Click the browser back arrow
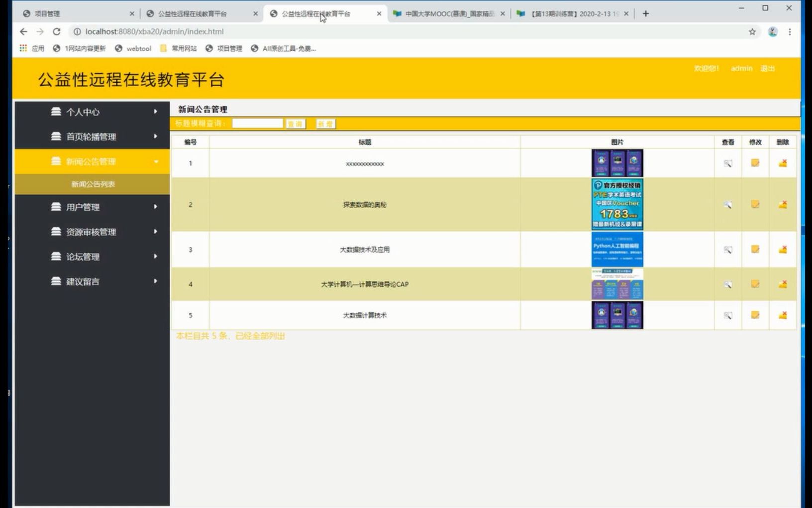The height and width of the screenshot is (508, 812). (x=23, y=31)
